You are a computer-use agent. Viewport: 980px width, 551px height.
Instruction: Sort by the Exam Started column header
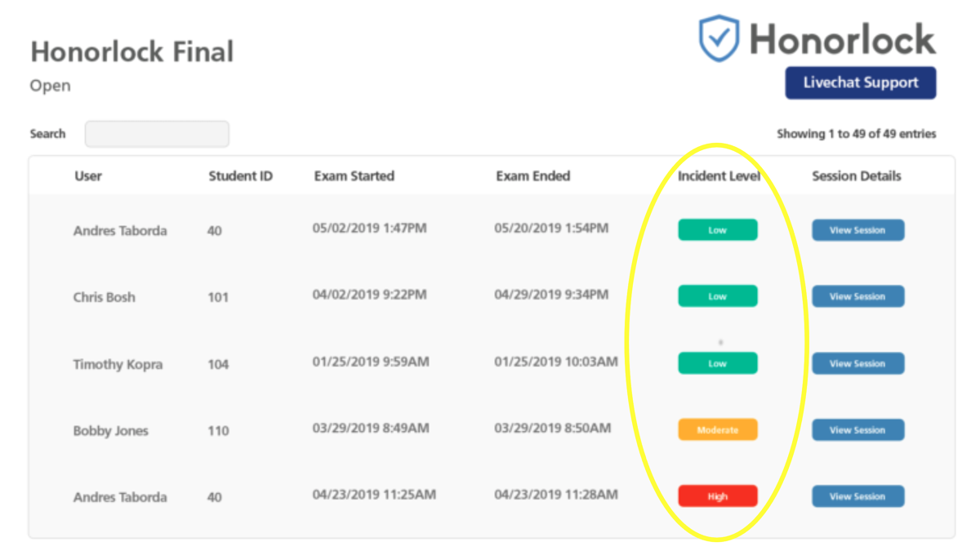[x=354, y=176]
